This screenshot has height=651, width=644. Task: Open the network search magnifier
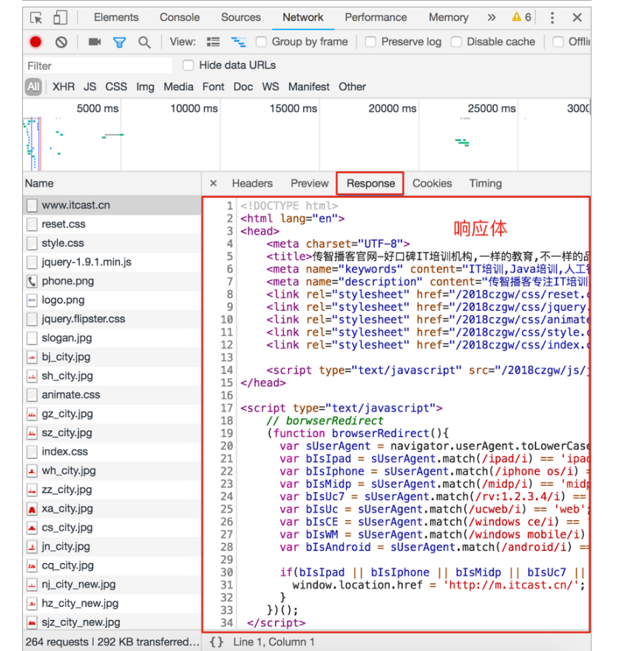pyautogui.click(x=144, y=42)
